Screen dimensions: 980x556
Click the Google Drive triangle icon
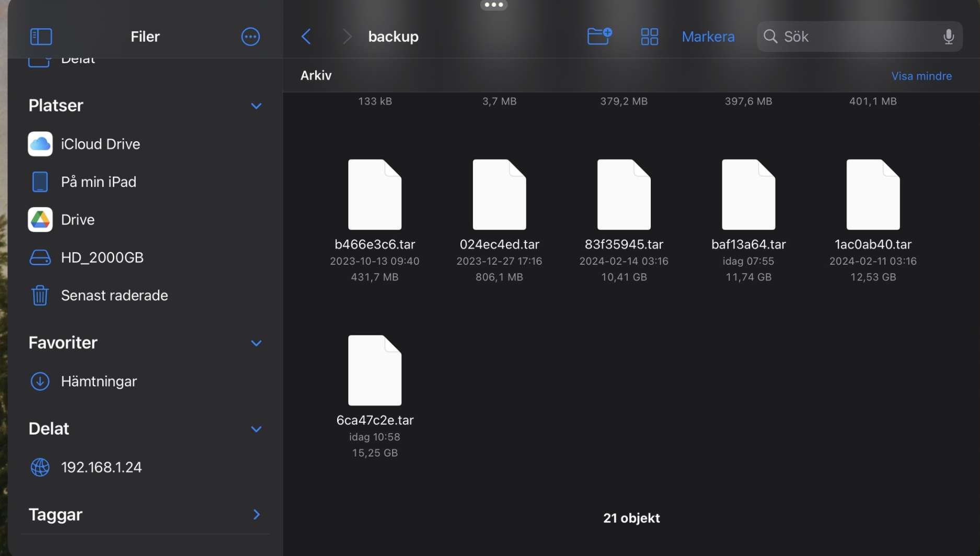click(40, 220)
